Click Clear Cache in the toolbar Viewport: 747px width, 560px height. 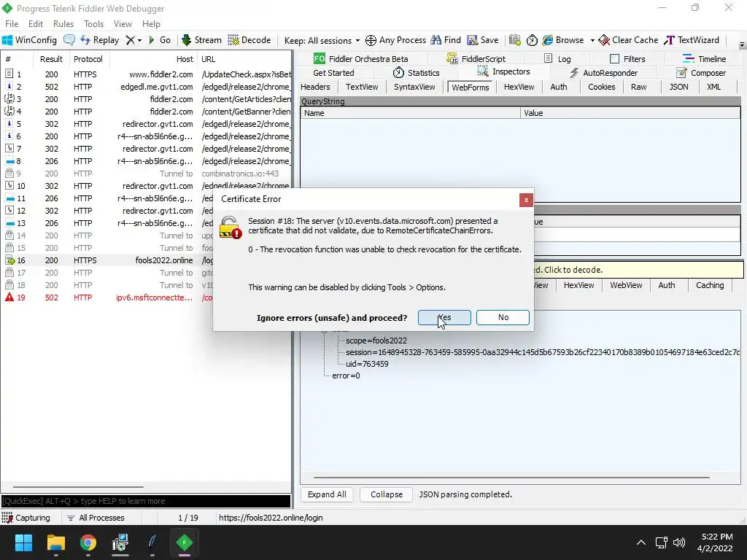click(628, 40)
